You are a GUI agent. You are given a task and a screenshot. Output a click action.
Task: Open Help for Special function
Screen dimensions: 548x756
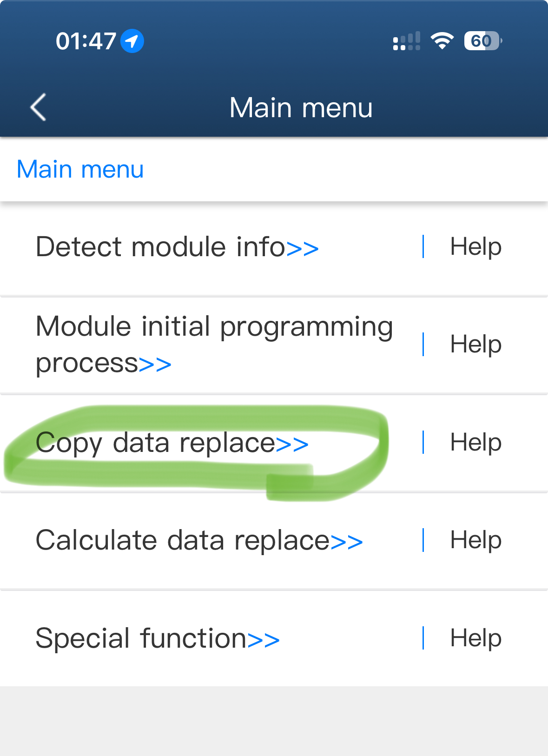coord(475,638)
